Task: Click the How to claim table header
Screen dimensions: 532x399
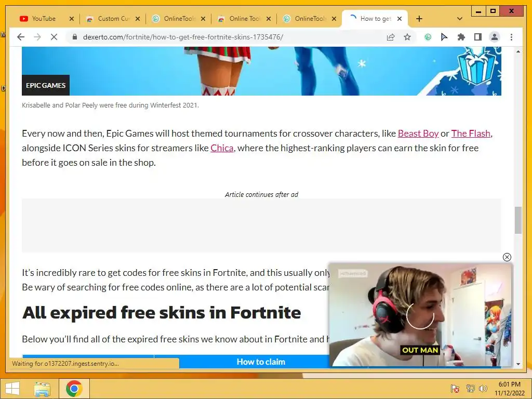Action: point(261,362)
